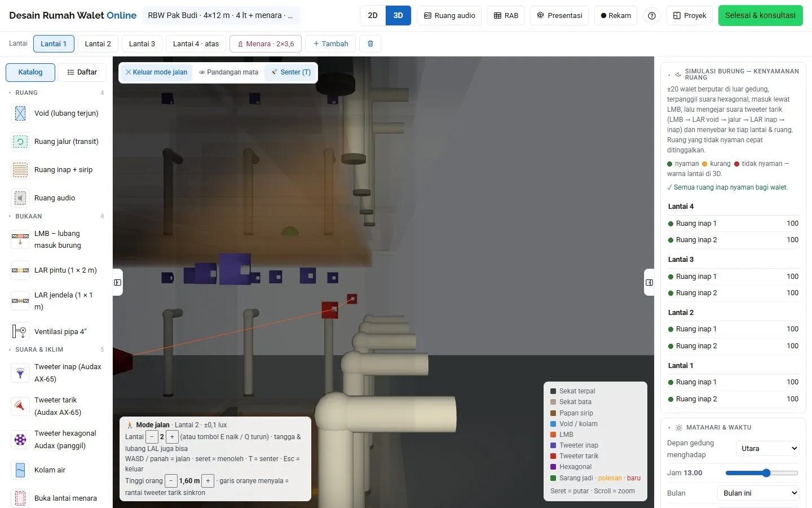Exit walk mode with Keluar mode jalan
Screen dimensions: 812x508
click(156, 72)
